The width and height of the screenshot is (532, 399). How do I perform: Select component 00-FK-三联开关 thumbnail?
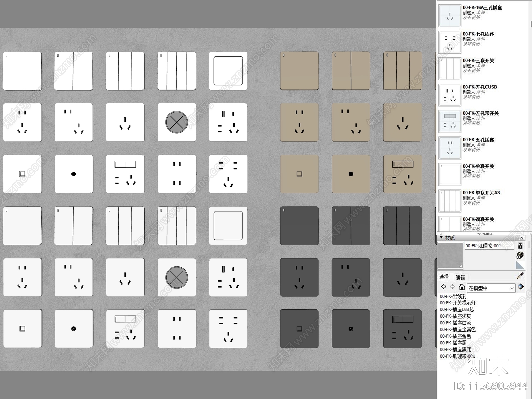pos(450,69)
